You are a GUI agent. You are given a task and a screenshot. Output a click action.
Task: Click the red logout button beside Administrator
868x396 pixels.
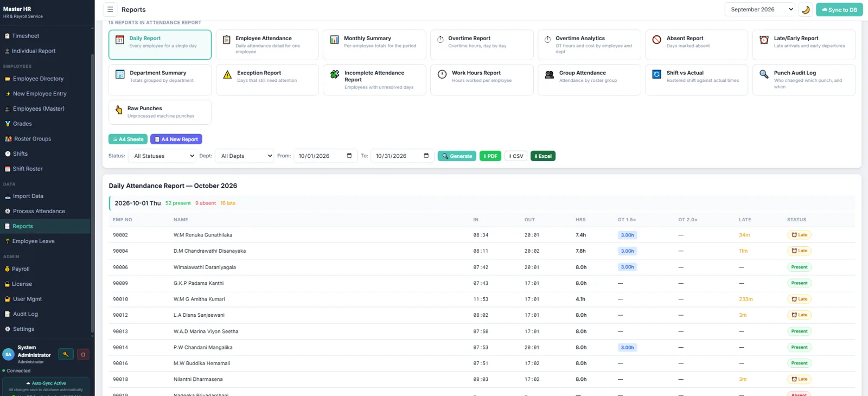coord(83,354)
